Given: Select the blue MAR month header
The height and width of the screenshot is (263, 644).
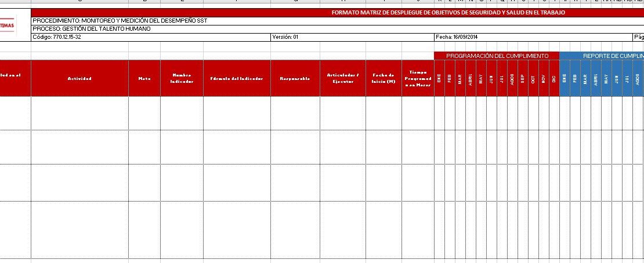Looking at the screenshot, I should pos(585,78).
